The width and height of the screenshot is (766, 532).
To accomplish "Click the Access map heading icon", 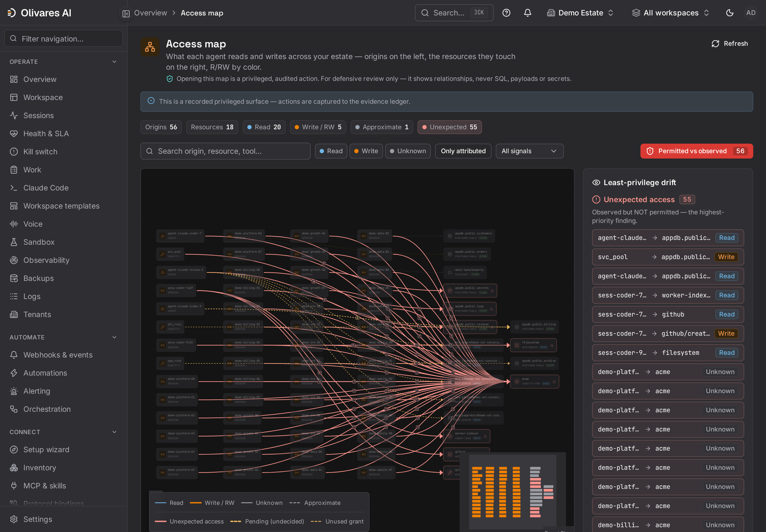I will tap(150, 47).
